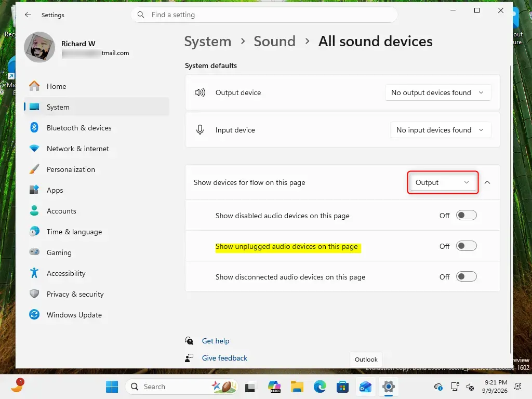The height and width of the screenshot is (399, 532).
Task: Click the speaker icon beside Output device
Action: pos(200,92)
